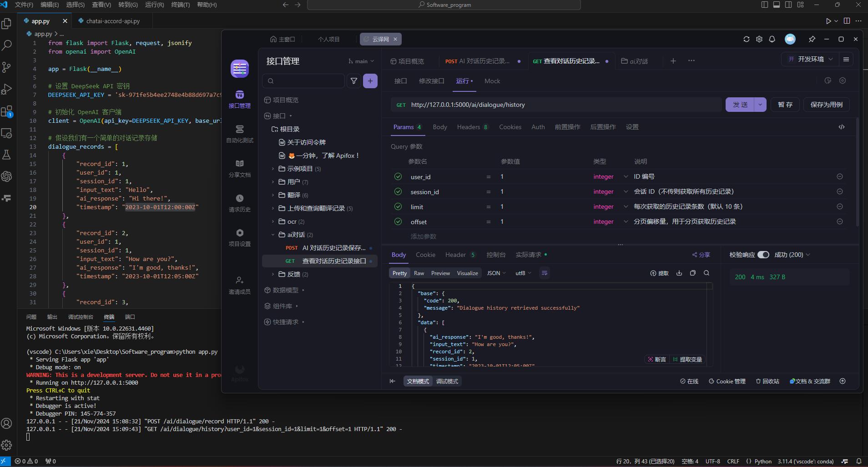Disable the offset parameter checkbox
Viewport: 868px width, 467px height.
(398, 221)
